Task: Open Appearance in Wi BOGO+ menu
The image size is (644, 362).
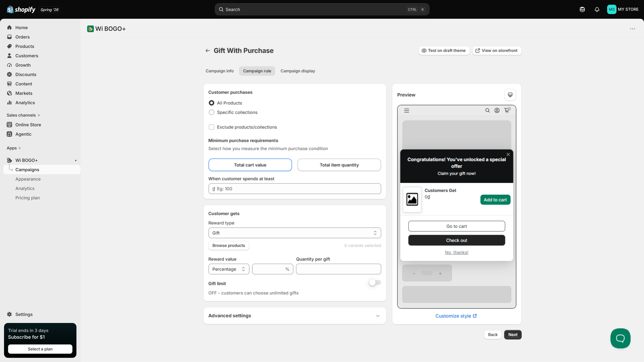Action: 28,179
